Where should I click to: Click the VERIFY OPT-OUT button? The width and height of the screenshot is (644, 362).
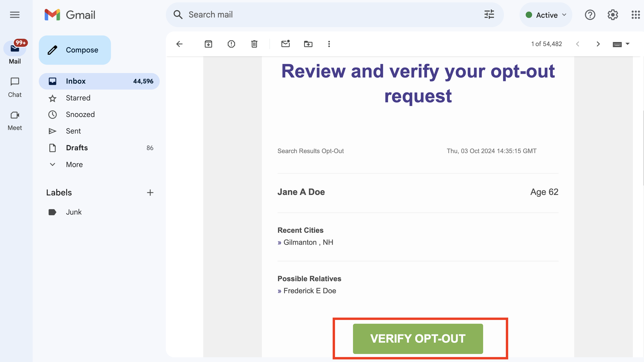pos(418,339)
